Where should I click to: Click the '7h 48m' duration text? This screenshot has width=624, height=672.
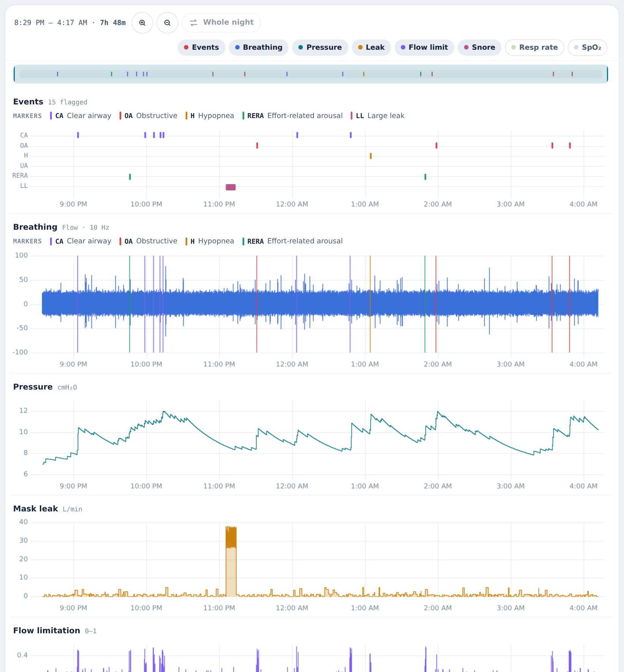[x=113, y=23]
